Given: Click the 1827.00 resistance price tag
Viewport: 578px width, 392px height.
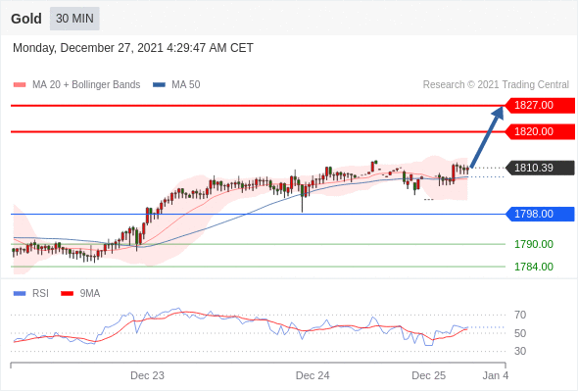Looking at the screenshot, I should (x=540, y=106).
